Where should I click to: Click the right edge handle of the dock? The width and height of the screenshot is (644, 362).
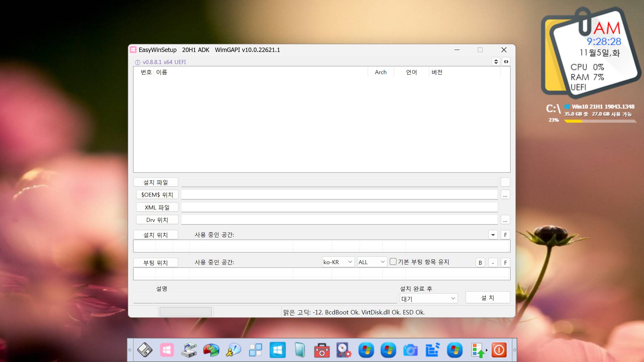click(x=515, y=350)
